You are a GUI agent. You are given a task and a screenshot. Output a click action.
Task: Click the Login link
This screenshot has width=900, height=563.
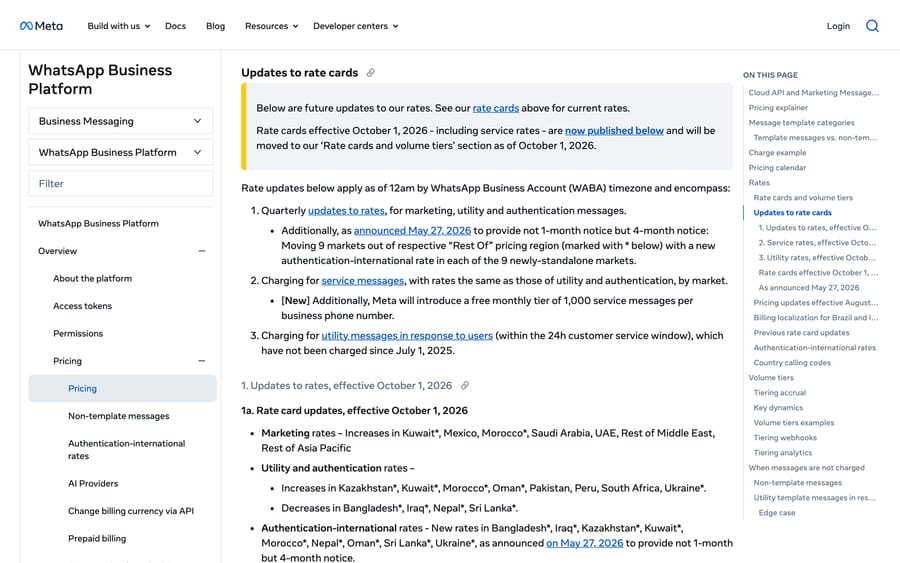[838, 26]
